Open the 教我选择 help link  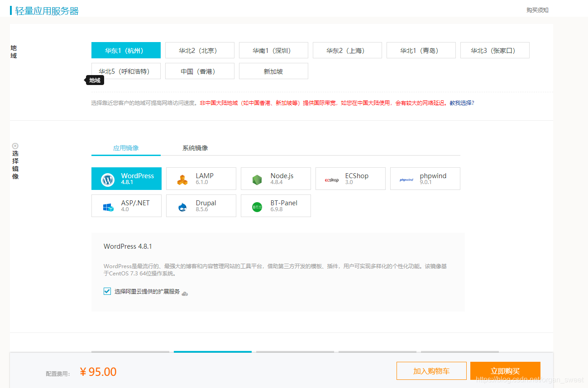[x=462, y=103]
